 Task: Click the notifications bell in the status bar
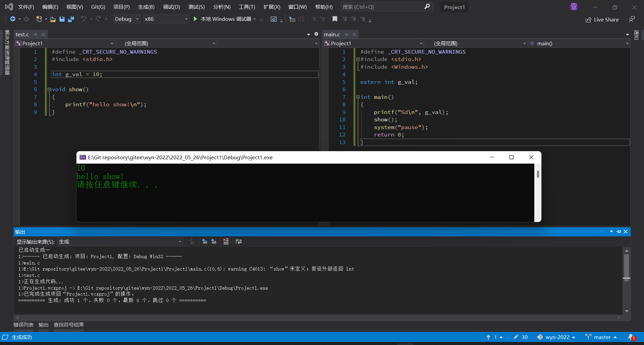click(x=630, y=337)
